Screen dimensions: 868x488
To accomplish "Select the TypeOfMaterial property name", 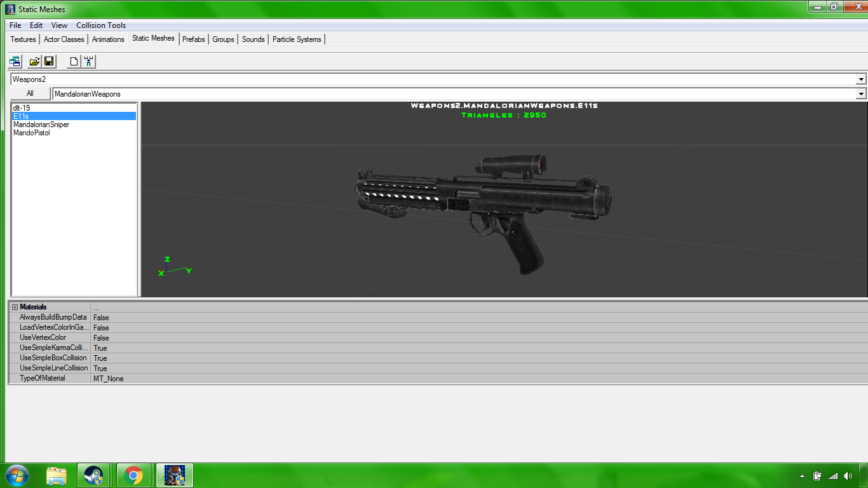I will click(x=43, y=378).
